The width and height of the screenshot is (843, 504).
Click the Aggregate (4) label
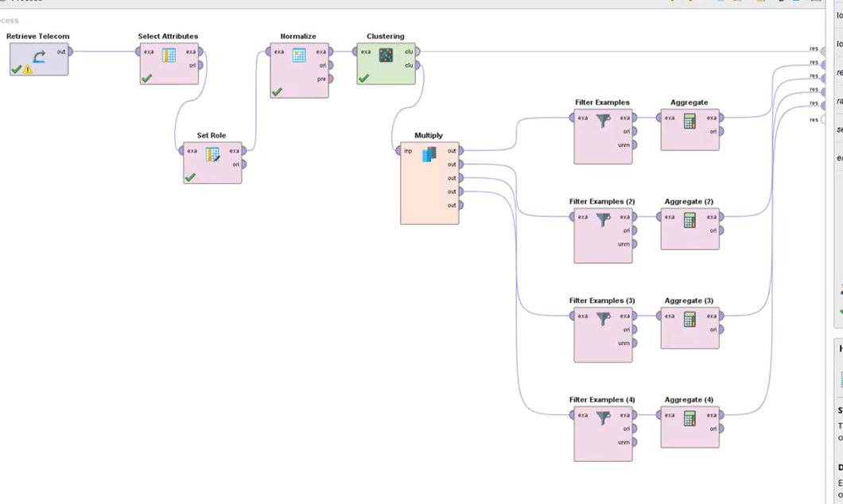689,400
